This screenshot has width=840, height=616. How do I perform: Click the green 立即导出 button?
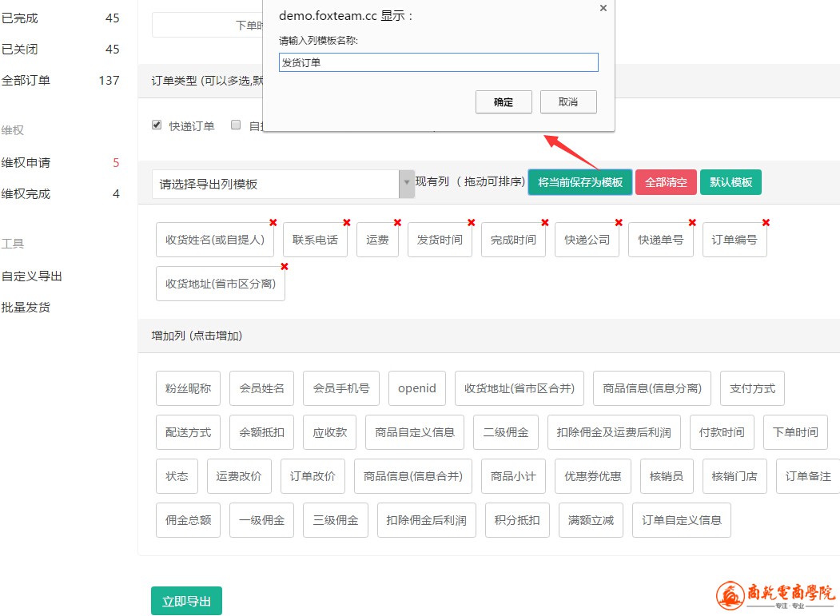[186, 601]
